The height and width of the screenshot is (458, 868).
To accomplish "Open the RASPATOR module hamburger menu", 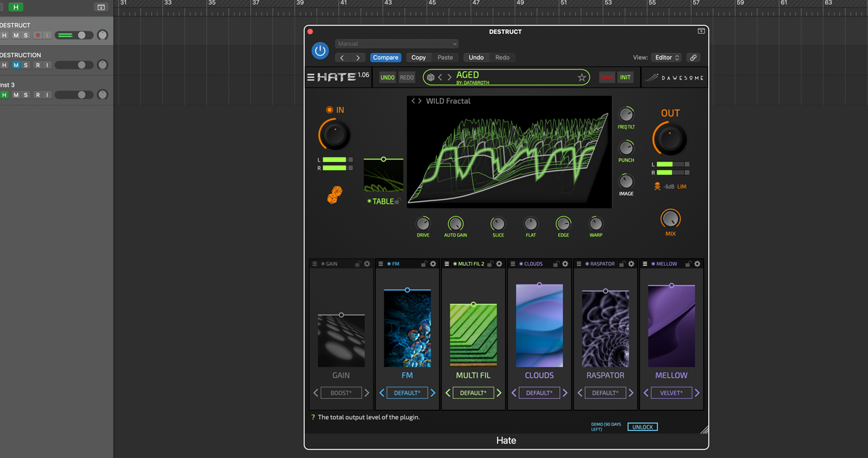I will [579, 264].
